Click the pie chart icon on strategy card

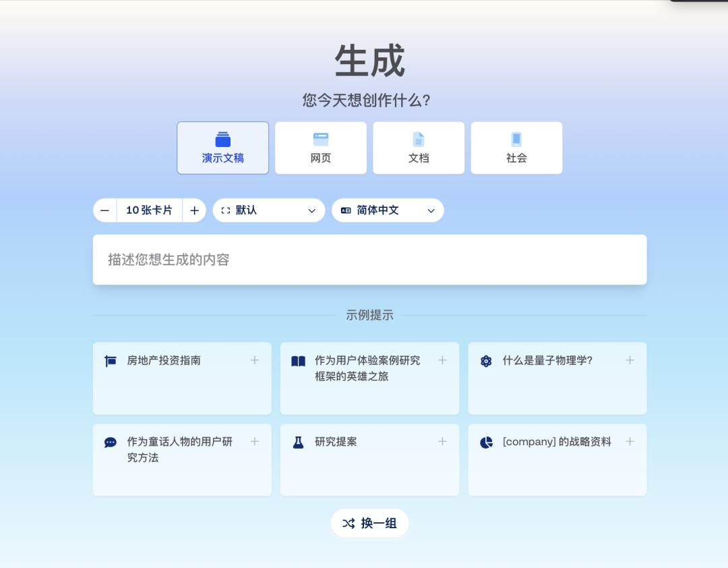(x=486, y=443)
